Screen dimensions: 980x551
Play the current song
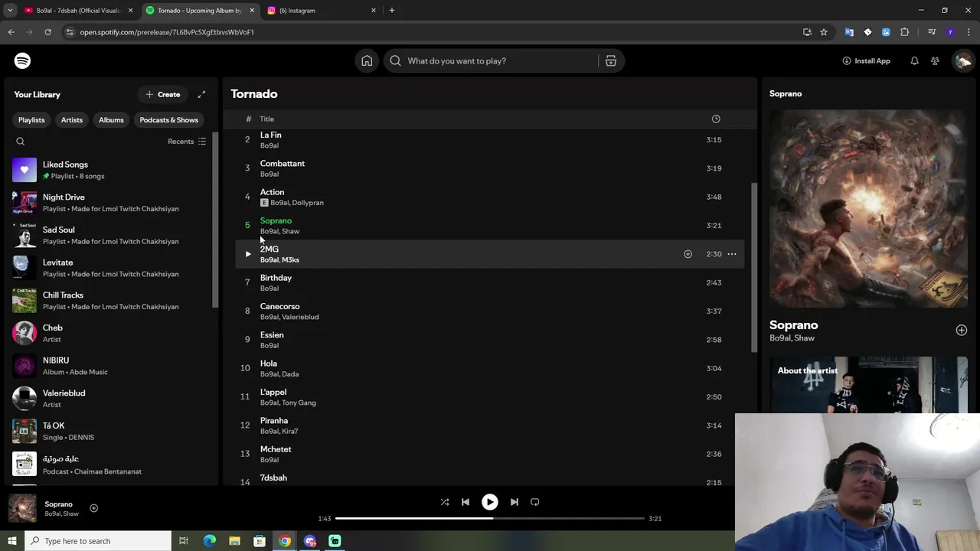(x=490, y=502)
